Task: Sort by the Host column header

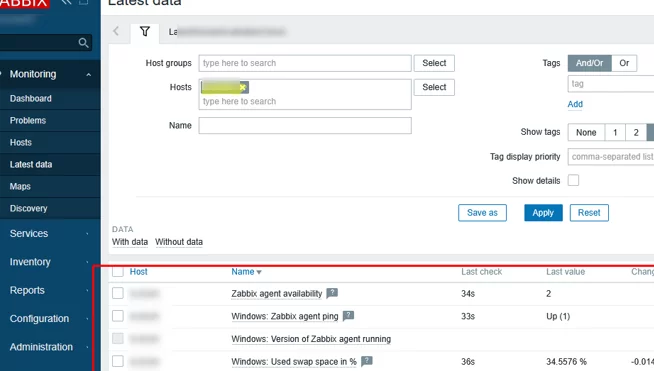Action: (x=138, y=272)
